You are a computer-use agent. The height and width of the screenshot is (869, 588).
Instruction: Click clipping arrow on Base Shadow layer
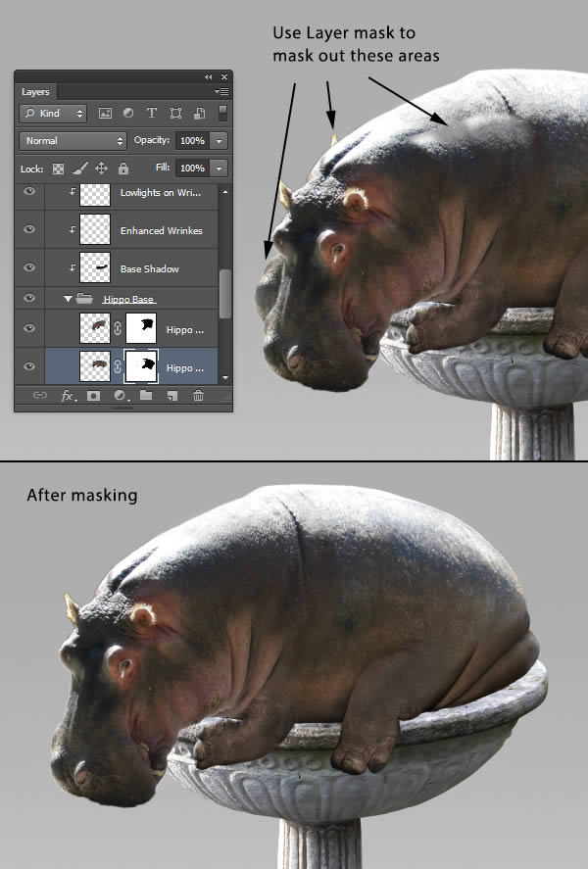click(x=73, y=267)
